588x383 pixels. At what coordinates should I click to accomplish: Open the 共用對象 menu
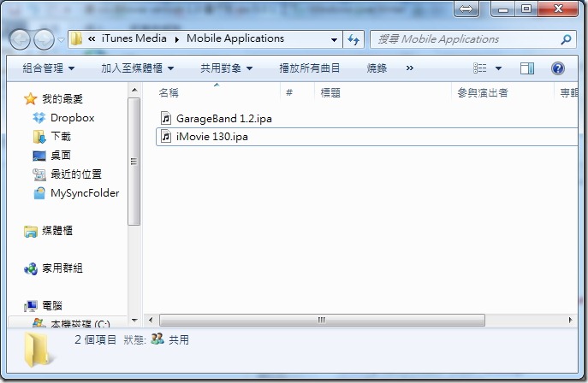click(x=227, y=68)
